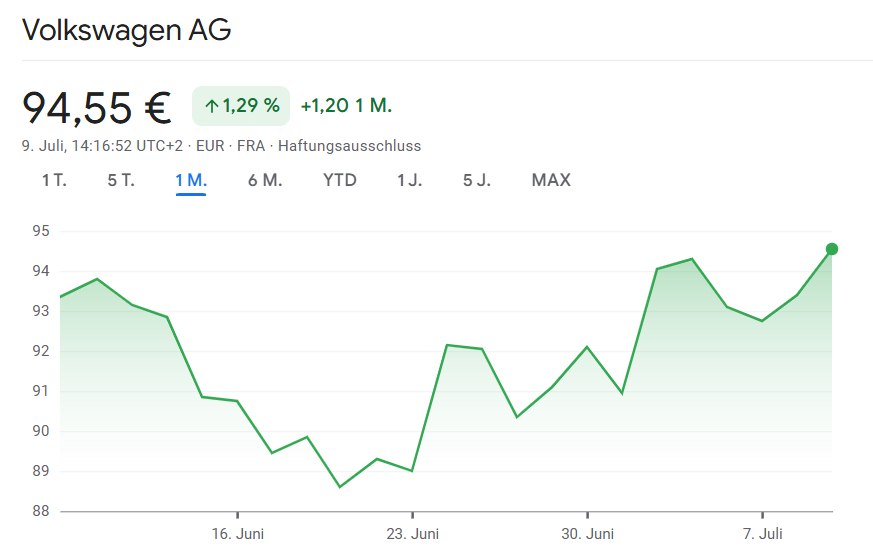The image size is (873, 556).
Task: Click the 23. Juni x-axis label
Action: click(413, 534)
